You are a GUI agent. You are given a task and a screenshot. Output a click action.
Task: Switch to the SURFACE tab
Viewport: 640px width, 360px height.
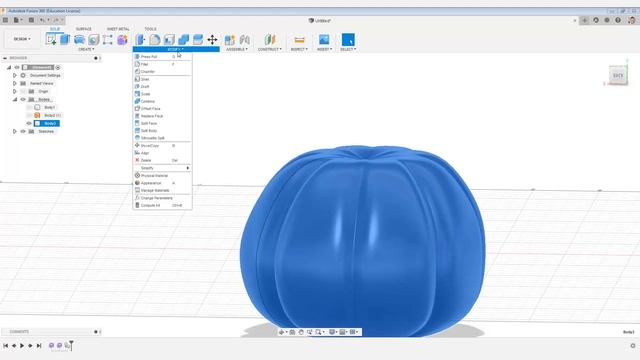[x=84, y=29]
